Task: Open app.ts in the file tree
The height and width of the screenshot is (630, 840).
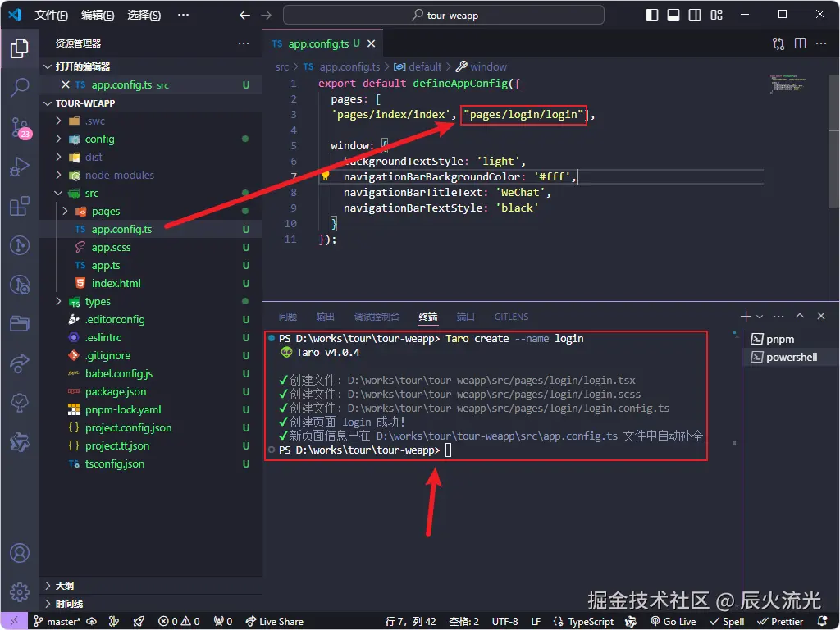Action: (x=106, y=266)
